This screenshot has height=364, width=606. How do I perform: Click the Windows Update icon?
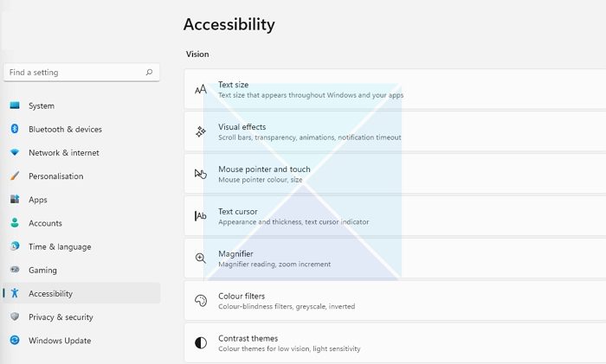point(15,341)
